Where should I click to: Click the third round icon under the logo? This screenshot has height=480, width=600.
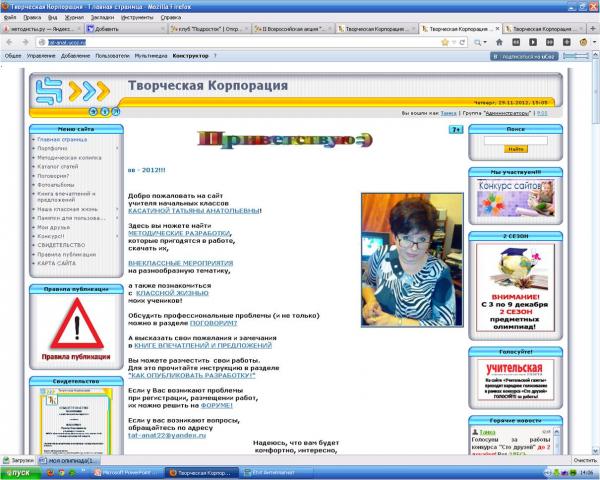(x=116, y=111)
